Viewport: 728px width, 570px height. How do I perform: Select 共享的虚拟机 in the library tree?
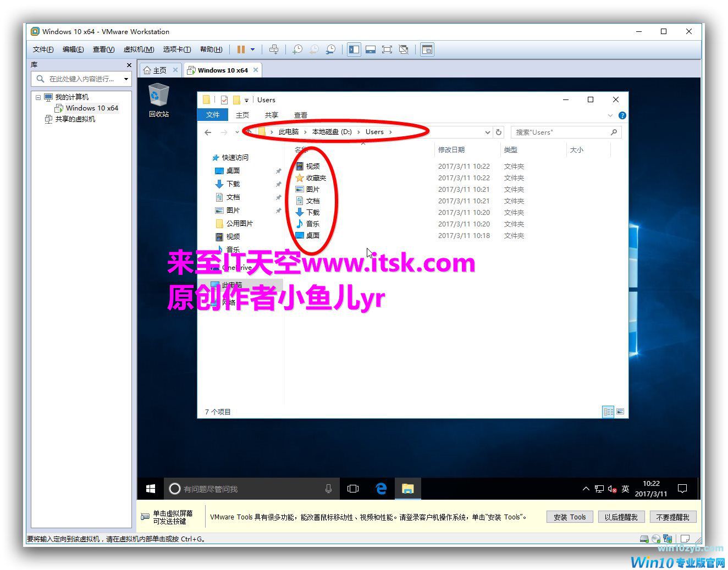coord(75,119)
